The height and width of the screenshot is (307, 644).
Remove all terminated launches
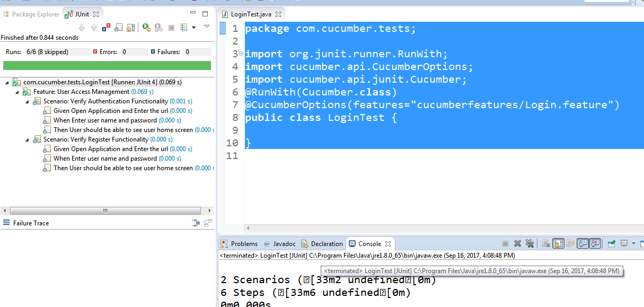530,243
